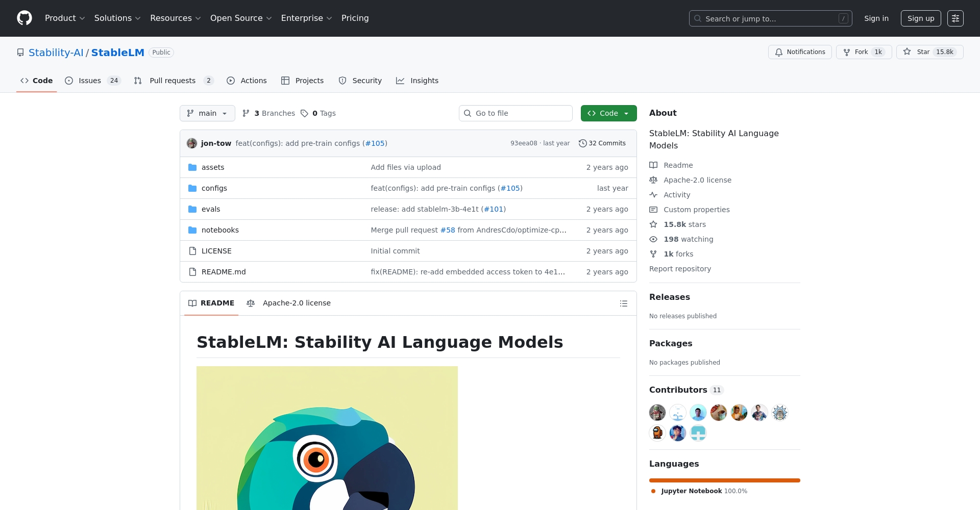Open the Pricing link
Image resolution: width=980 pixels, height=510 pixels.
(x=355, y=18)
